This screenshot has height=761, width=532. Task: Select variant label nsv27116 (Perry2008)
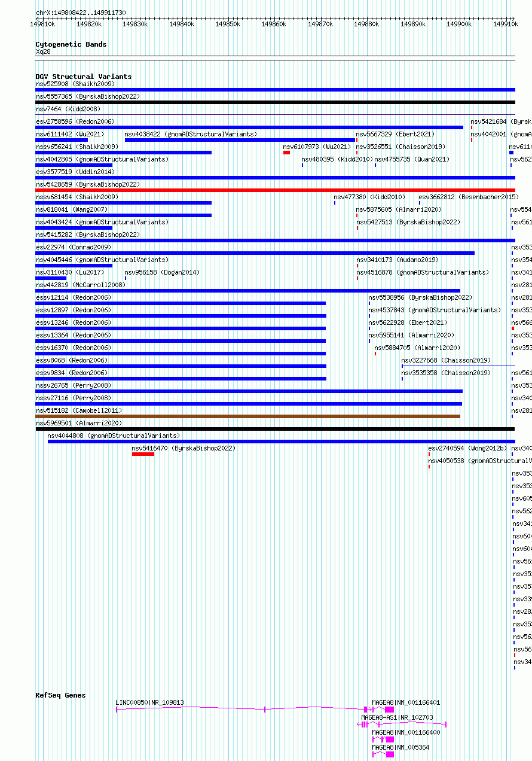(74, 398)
